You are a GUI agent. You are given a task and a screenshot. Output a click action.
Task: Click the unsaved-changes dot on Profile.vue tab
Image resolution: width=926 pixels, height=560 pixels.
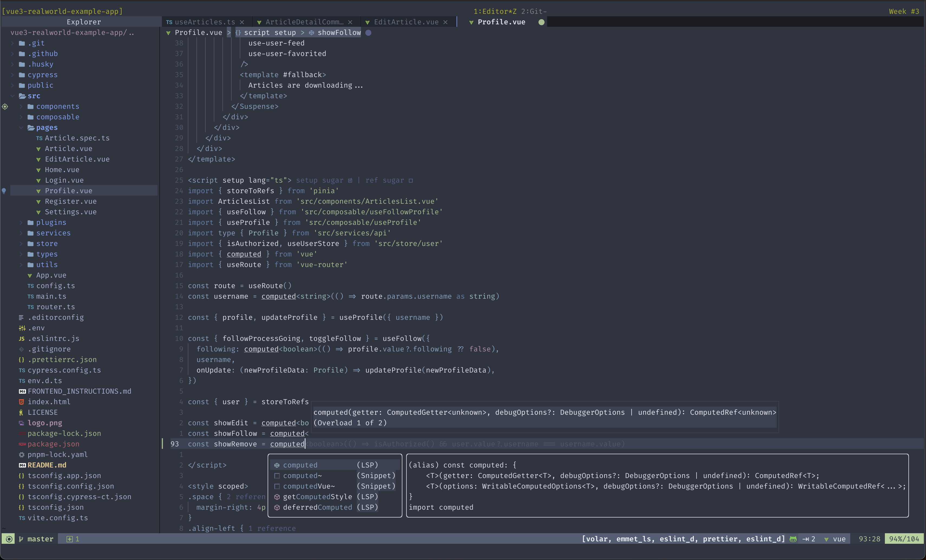[x=541, y=22]
